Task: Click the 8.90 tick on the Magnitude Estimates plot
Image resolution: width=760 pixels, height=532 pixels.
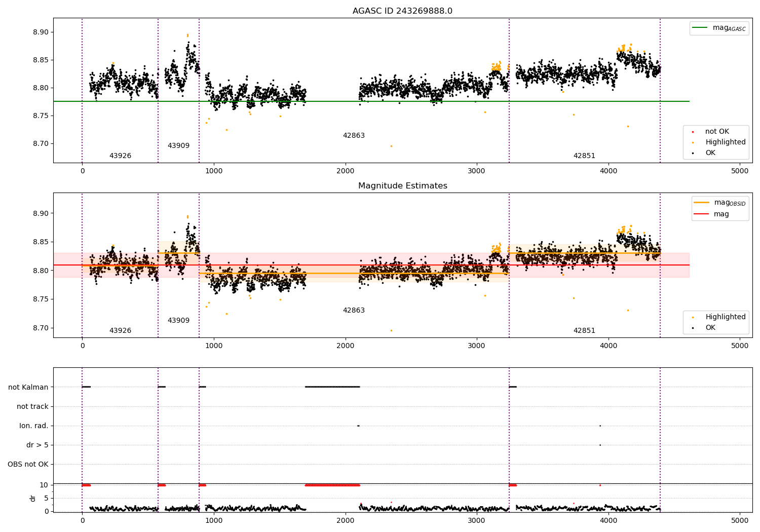Action: [x=41, y=213]
